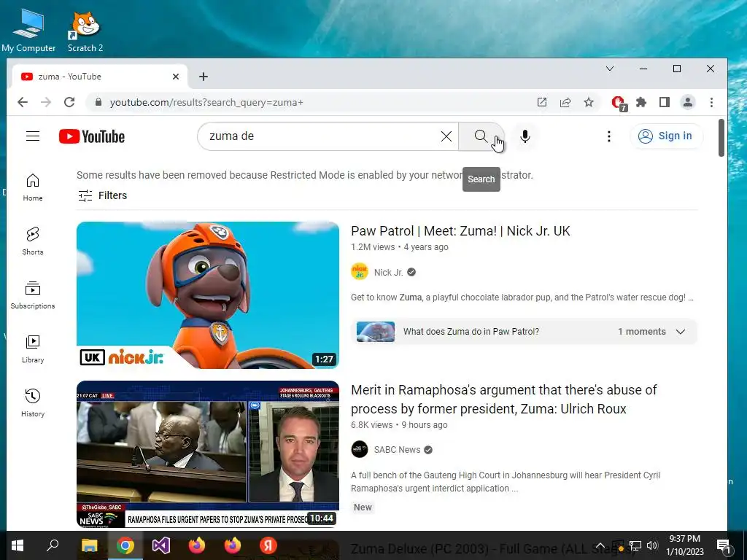This screenshot has width=747, height=560.
Task: Open Yandex browser from the taskbar
Action: (x=268, y=545)
